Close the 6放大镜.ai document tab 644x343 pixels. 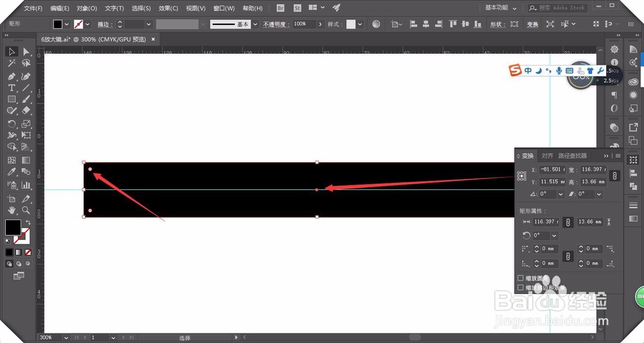click(x=153, y=39)
